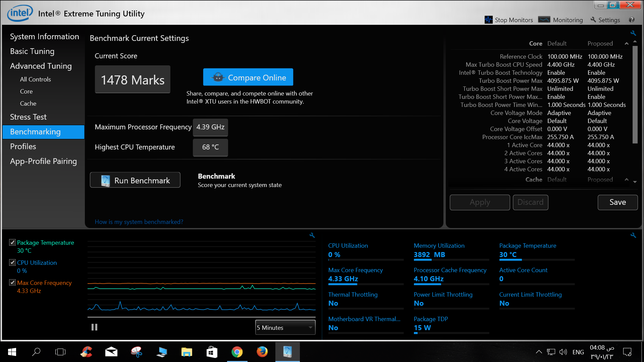Click Run Benchmark button
The height and width of the screenshot is (362, 644).
pos(135,180)
